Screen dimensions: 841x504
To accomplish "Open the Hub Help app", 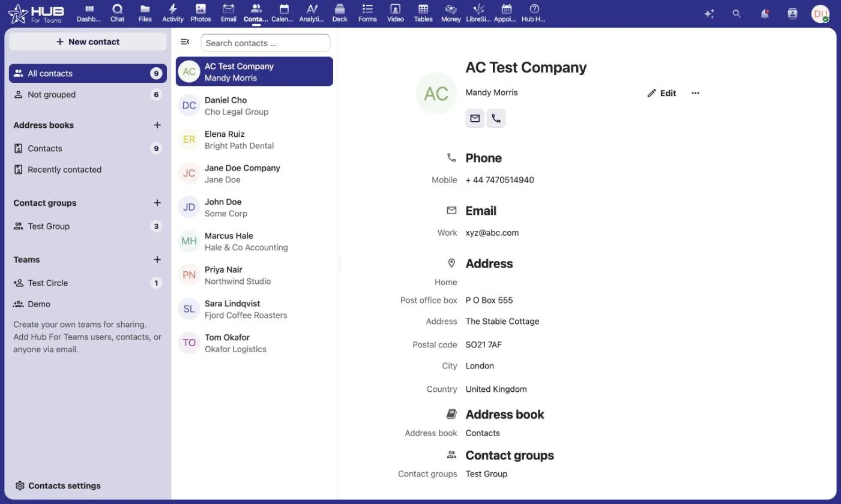I will (x=534, y=13).
